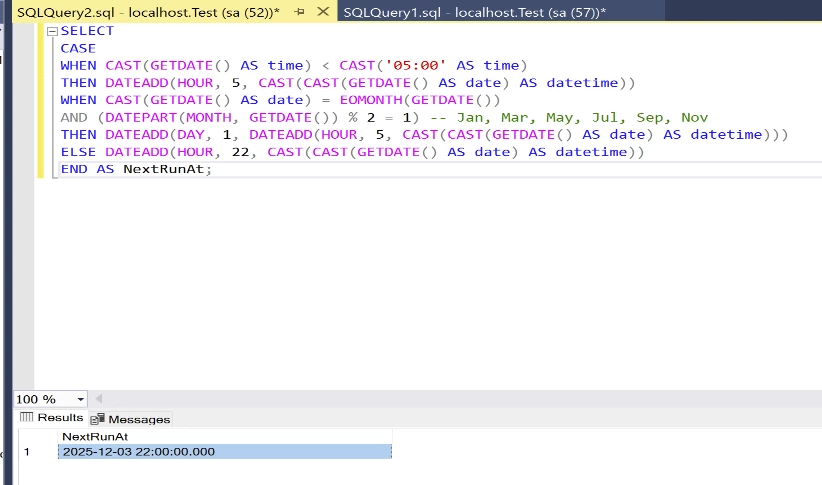
Task: Click the number 22 in ELSE line
Action: pyautogui.click(x=241, y=152)
